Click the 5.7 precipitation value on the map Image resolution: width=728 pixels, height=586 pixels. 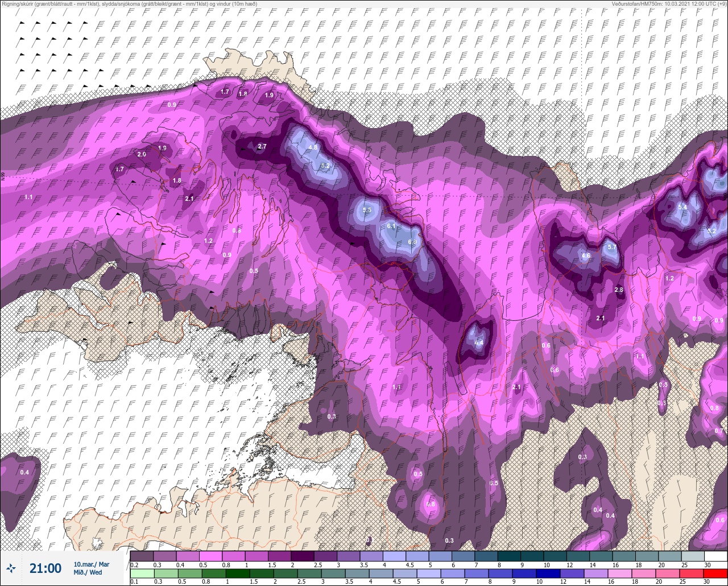(612, 247)
